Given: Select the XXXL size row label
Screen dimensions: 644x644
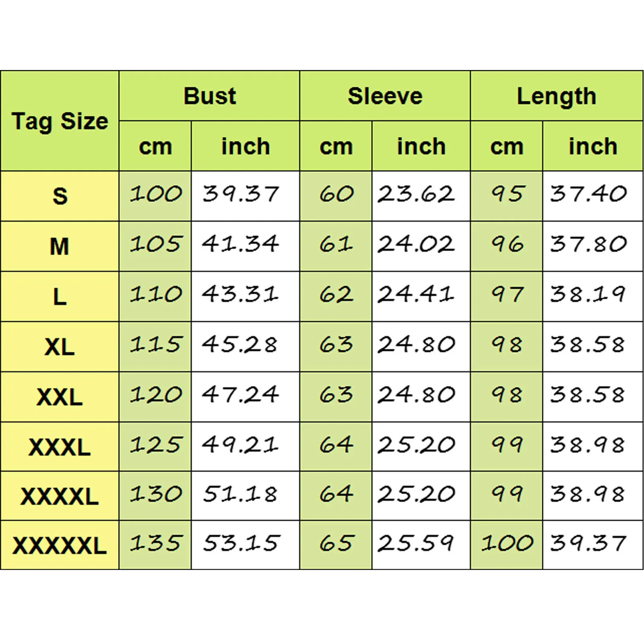Looking at the screenshot, I should coord(60,446).
